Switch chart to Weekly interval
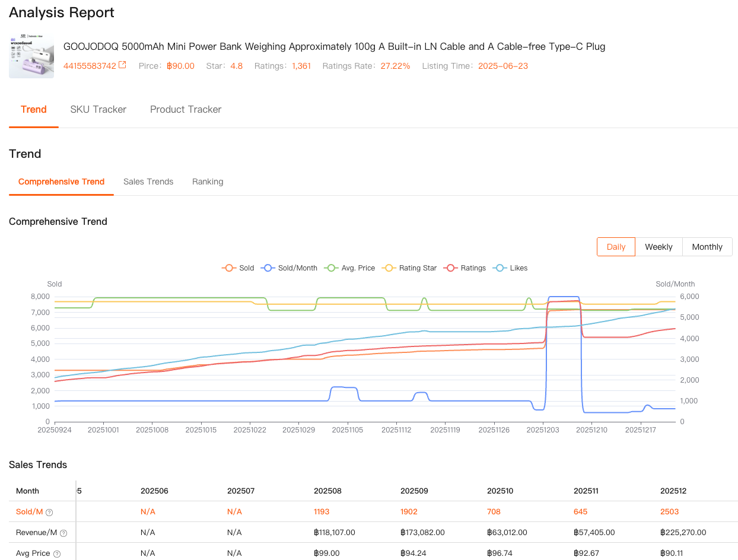The image size is (738, 560). (659, 247)
